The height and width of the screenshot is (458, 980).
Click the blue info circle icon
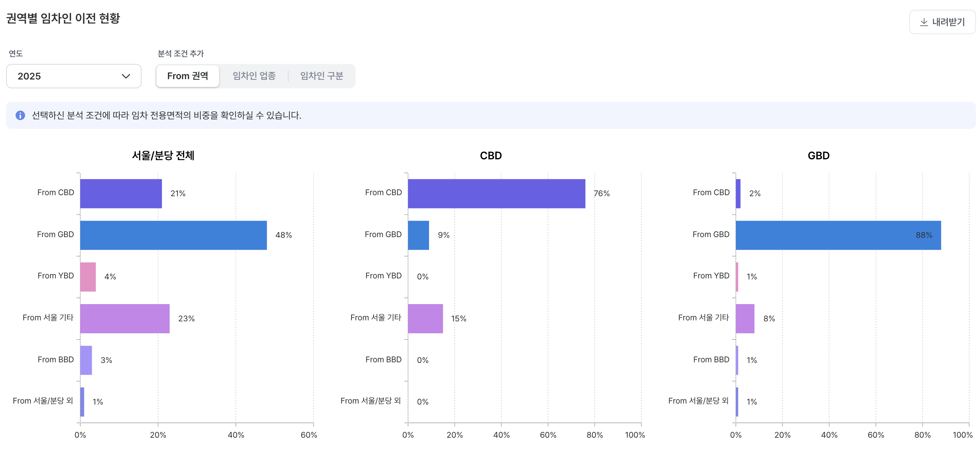tap(20, 115)
